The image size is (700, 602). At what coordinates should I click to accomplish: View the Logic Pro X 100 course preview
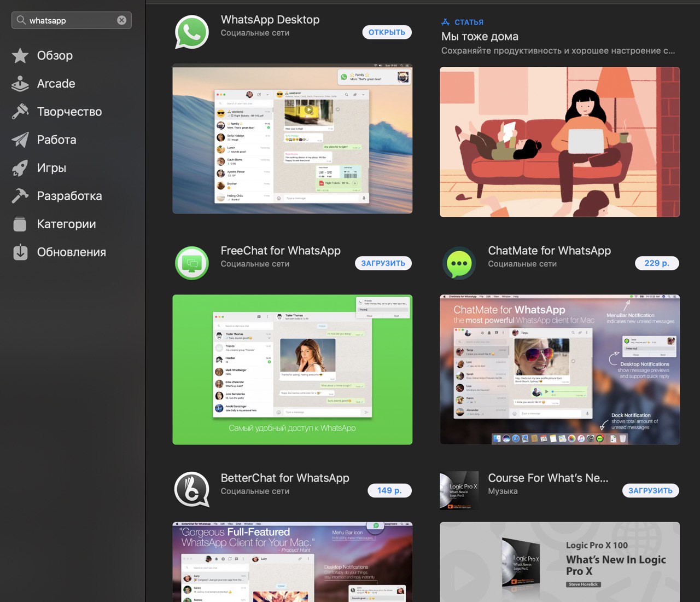pos(559,562)
